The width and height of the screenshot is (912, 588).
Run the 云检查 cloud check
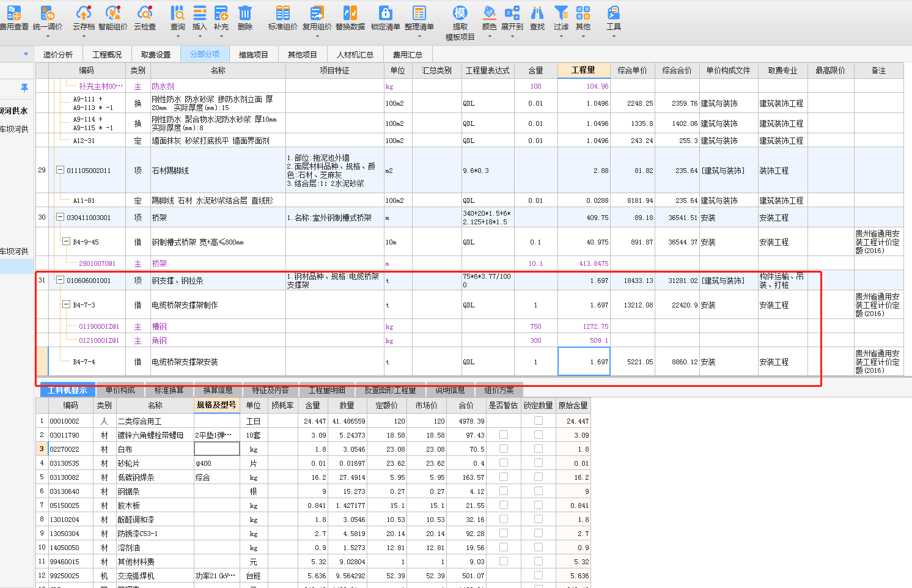(x=145, y=18)
